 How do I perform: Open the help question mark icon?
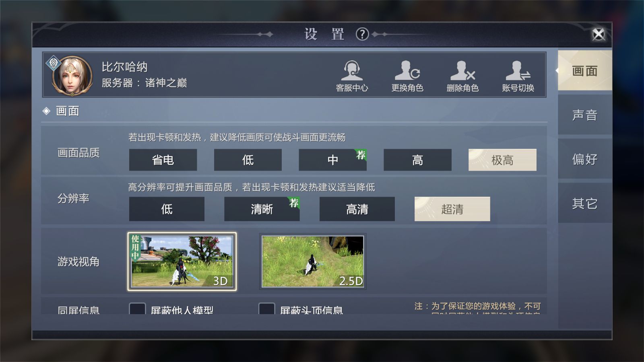pos(363,35)
